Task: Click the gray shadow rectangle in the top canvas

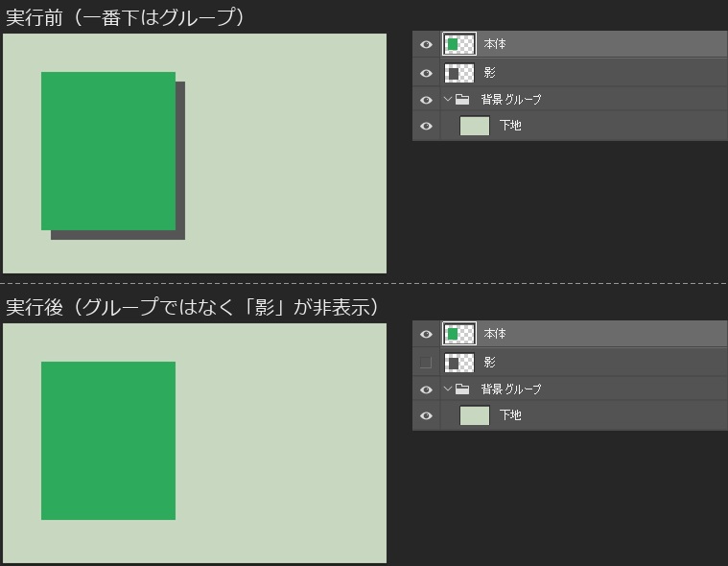Action: [x=180, y=160]
